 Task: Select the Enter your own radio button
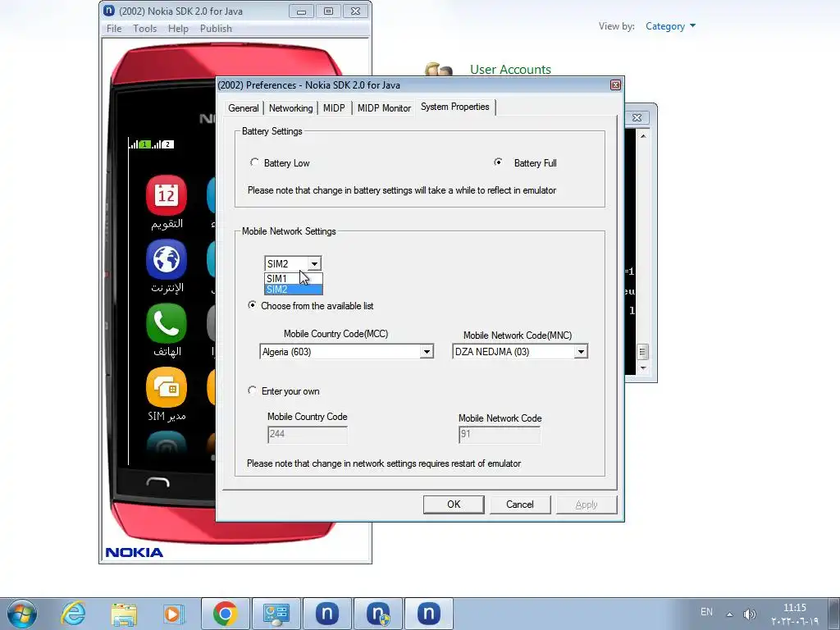pos(252,390)
